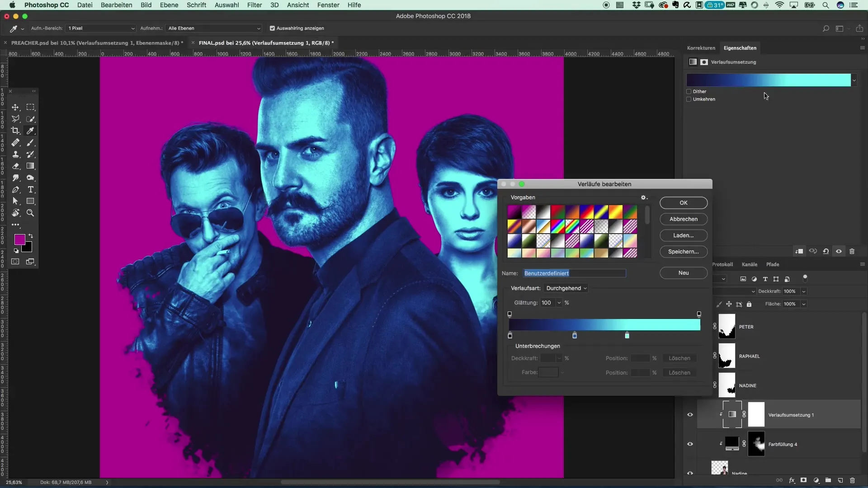Open the Properties panel flyout menu
The image size is (868, 488).
[x=862, y=48]
